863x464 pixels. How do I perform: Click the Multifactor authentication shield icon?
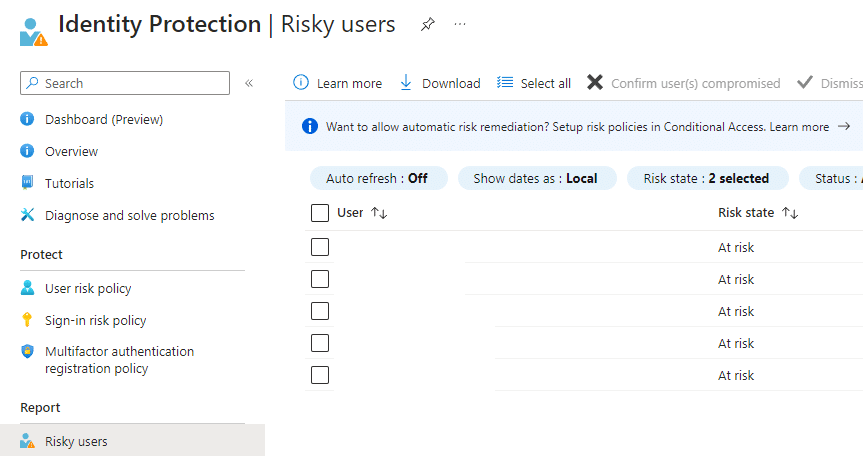coord(27,351)
